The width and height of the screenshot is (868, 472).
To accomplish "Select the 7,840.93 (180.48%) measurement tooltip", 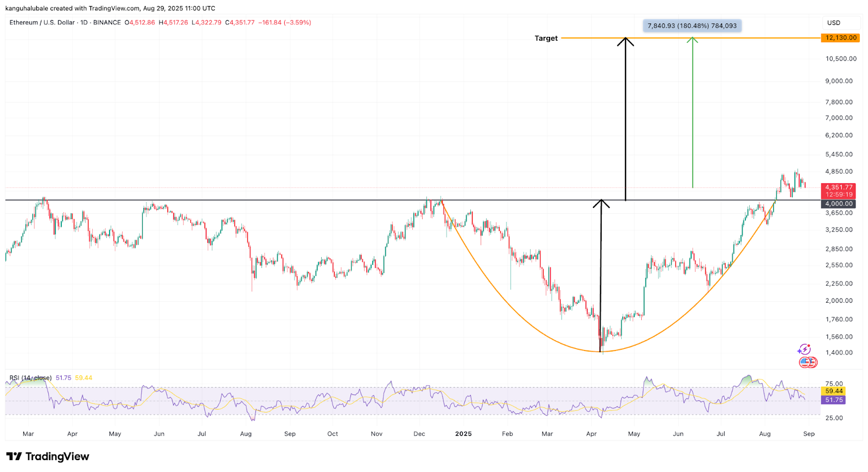I will click(692, 25).
